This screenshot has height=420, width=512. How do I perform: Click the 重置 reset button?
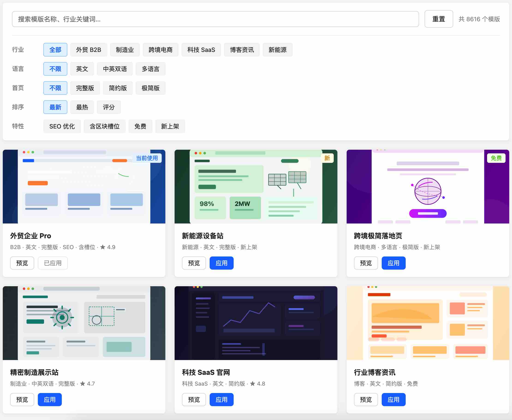[439, 19]
